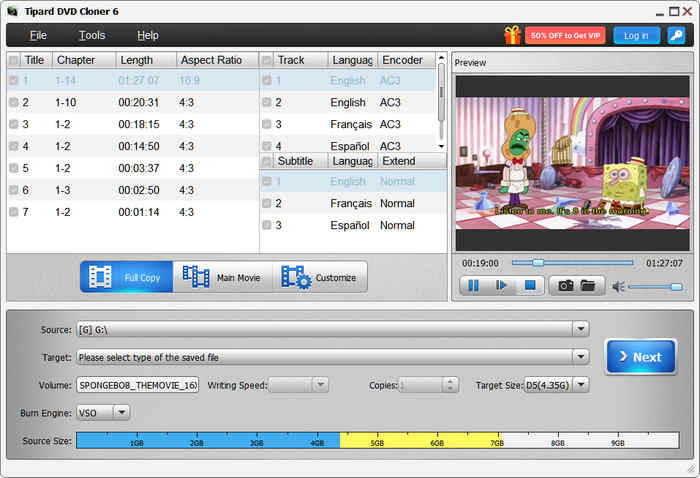700x478 pixels.
Task: Select the row with length 00:01:14
Action: 133,212
